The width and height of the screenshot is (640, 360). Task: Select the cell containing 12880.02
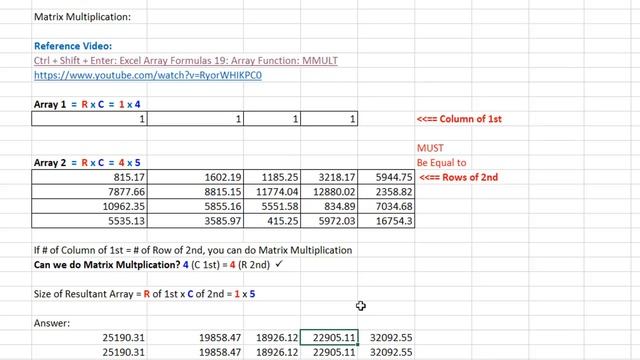coord(329,192)
